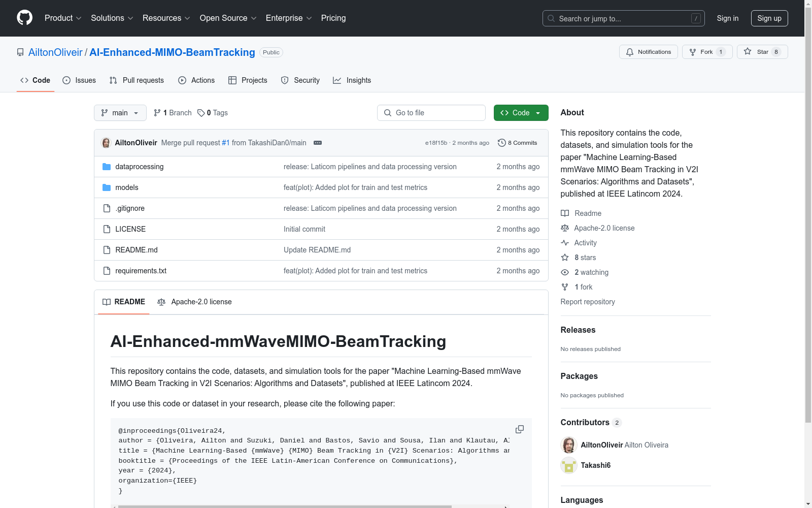
Task: Open the main branch selector dropdown
Action: coord(120,113)
